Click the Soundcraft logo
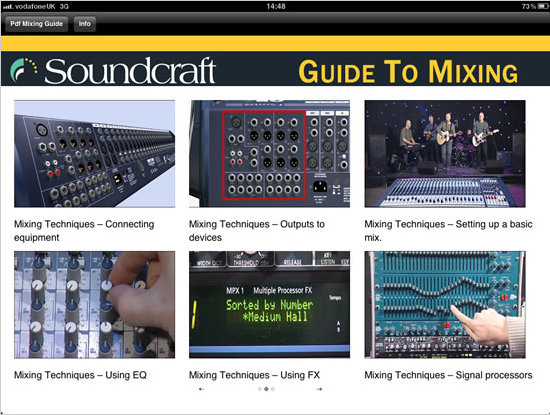 pos(113,71)
